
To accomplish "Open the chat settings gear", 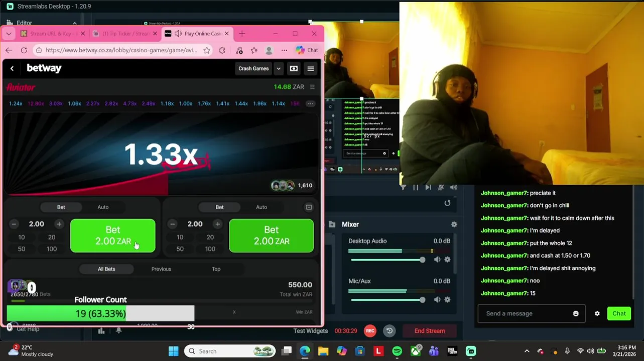I will tap(597, 313).
